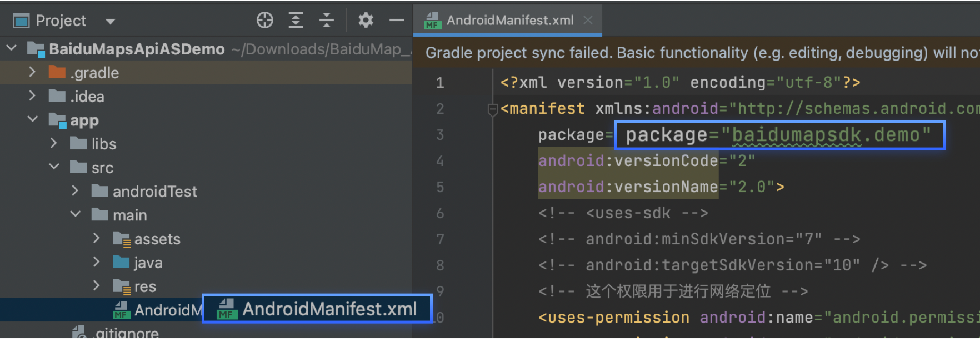The height and width of the screenshot is (342, 980).
Task: Click the Select Opened File locate icon
Action: (265, 21)
